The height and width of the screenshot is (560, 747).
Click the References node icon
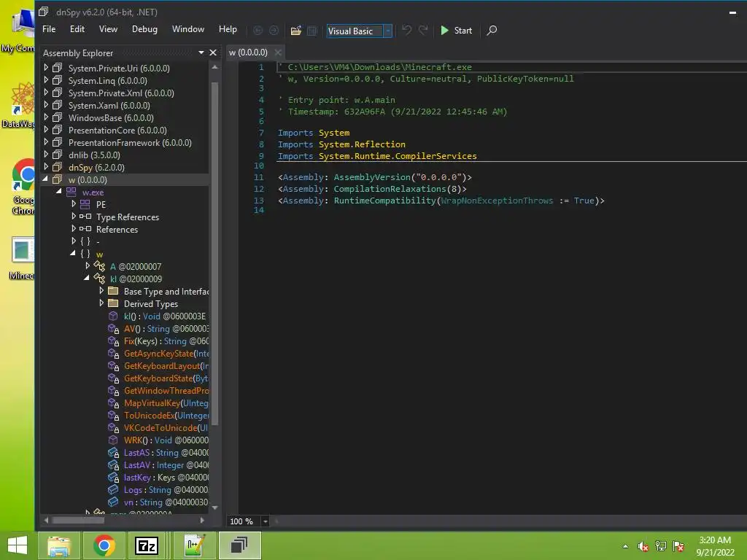pyautogui.click(x=85, y=229)
